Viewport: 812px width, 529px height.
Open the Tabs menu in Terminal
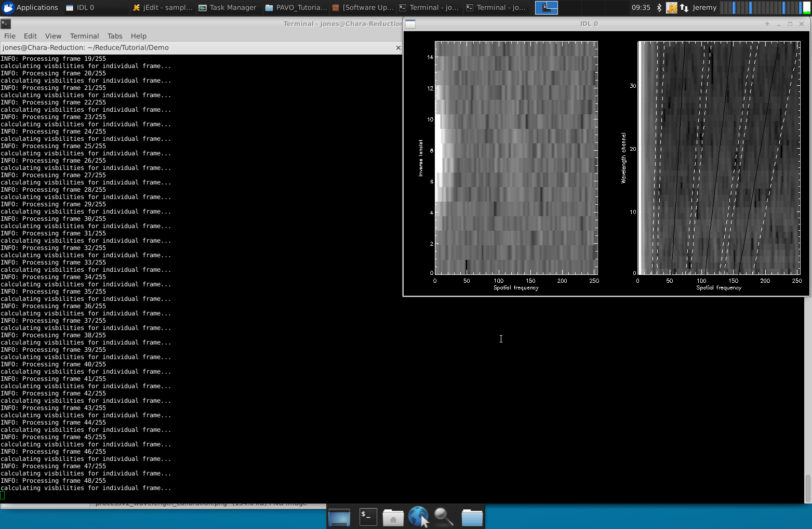pyautogui.click(x=115, y=36)
